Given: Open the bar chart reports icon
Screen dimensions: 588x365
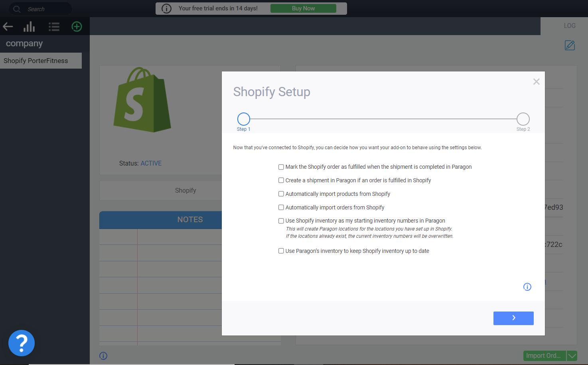Looking at the screenshot, I should (x=29, y=27).
